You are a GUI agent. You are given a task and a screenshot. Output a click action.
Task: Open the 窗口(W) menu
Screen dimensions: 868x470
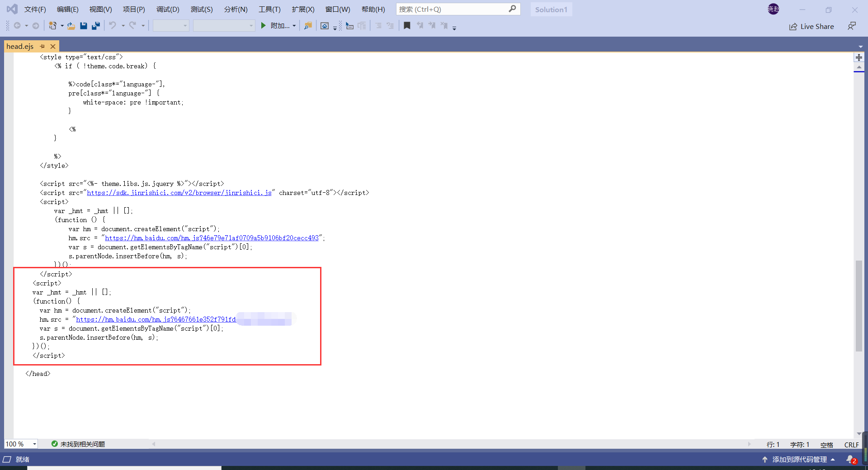338,9
